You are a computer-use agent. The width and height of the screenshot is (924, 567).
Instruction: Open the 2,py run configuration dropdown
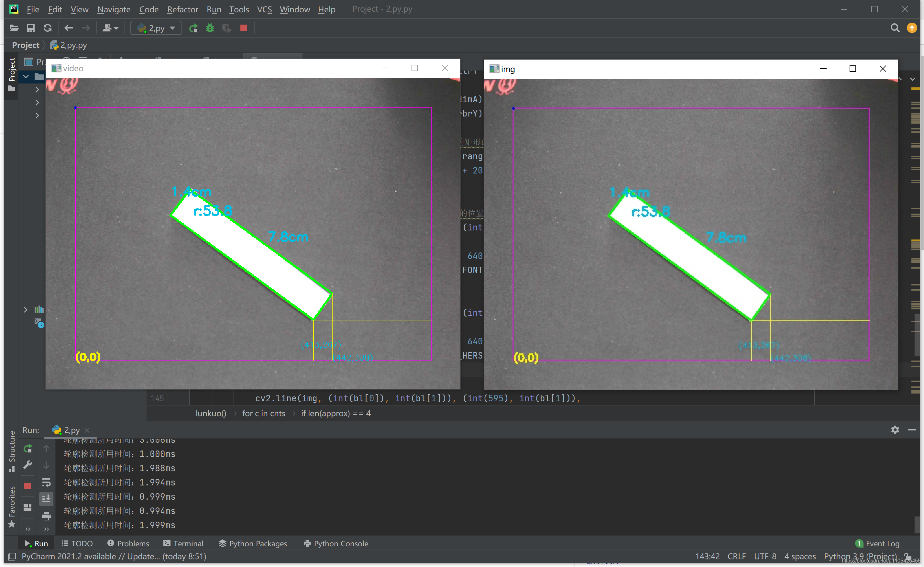click(x=156, y=28)
